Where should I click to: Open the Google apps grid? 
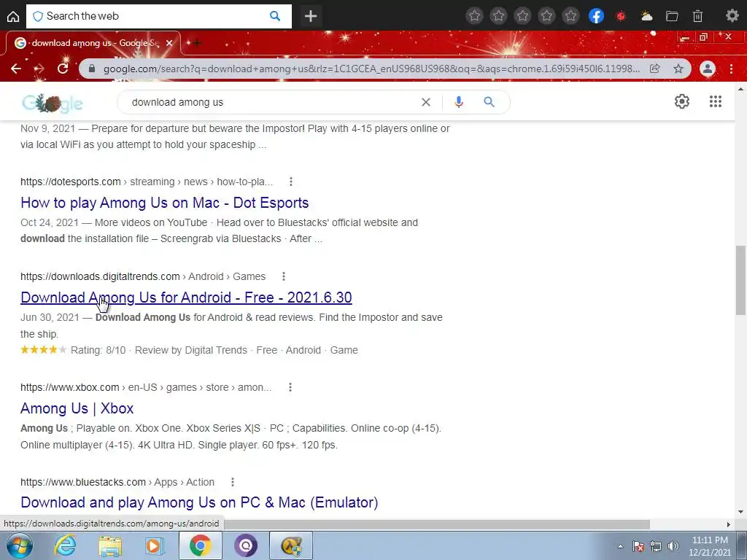click(715, 101)
